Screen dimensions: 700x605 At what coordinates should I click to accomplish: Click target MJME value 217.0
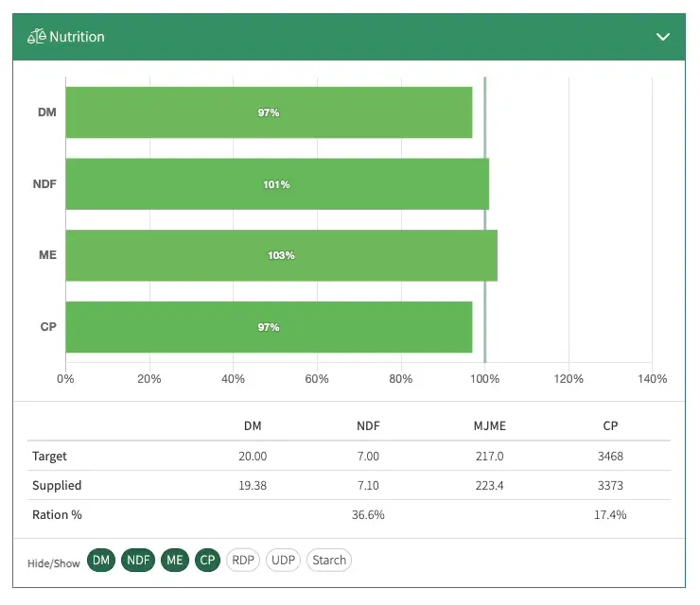point(490,456)
